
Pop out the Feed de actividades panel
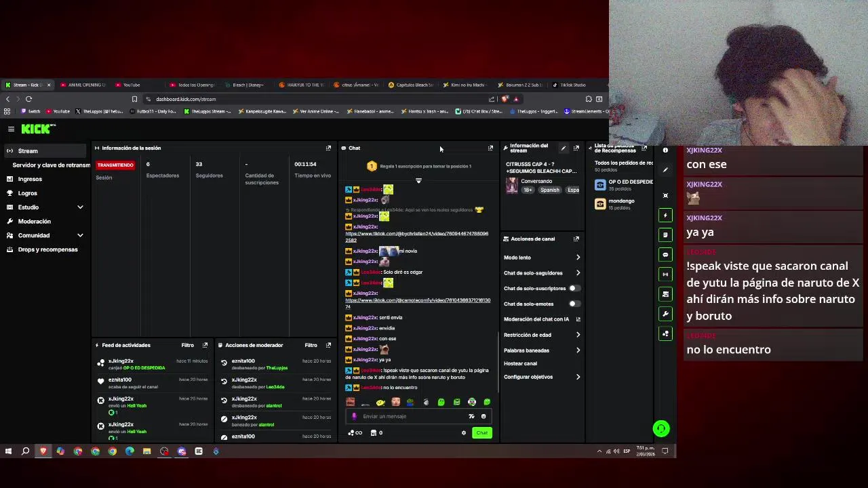(205, 345)
